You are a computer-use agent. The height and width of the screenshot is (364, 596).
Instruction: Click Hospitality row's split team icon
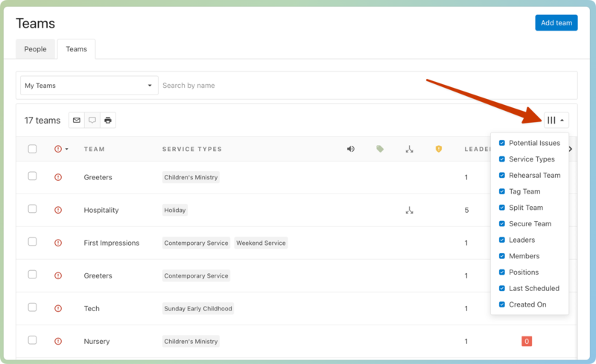coord(409,211)
